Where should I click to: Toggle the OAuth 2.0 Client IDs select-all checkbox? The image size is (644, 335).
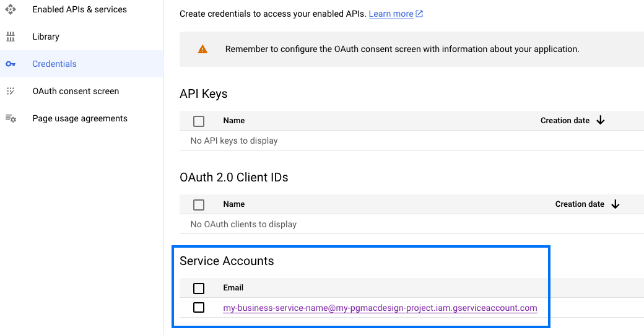point(199,204)
